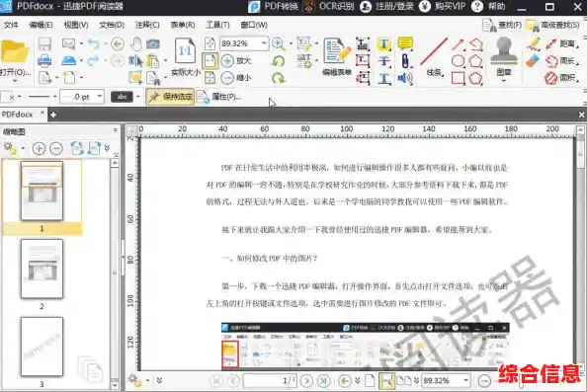Click the undo arrow icon

[x=94, y=43]
